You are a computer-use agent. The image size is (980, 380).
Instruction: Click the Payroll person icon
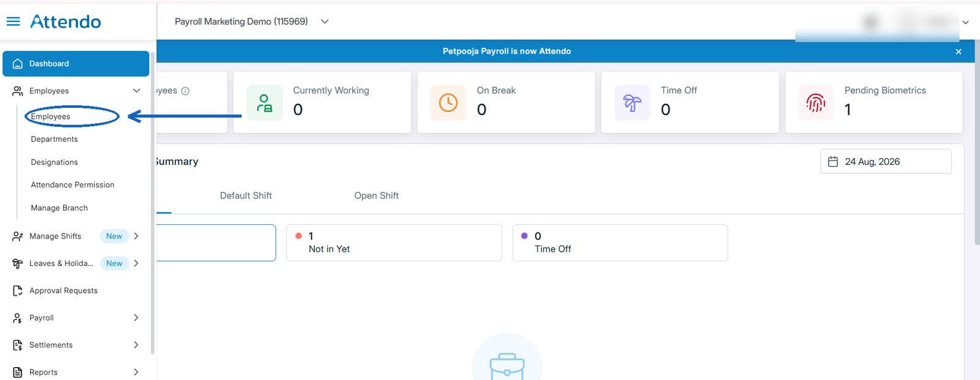pos(18,318)
